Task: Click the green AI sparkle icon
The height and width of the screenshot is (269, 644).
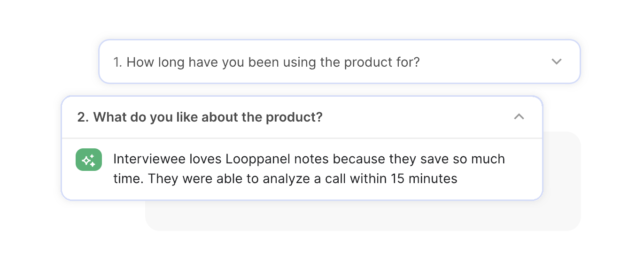Action: click(89, 160)
